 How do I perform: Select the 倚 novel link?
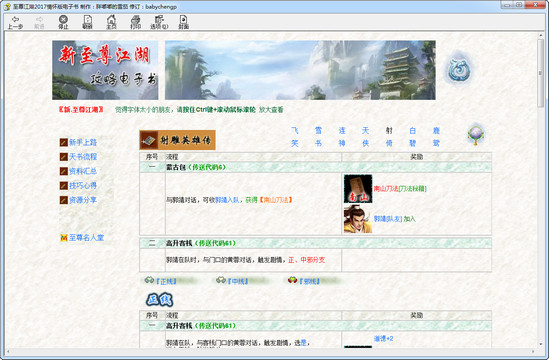click(x=389, y=143)
